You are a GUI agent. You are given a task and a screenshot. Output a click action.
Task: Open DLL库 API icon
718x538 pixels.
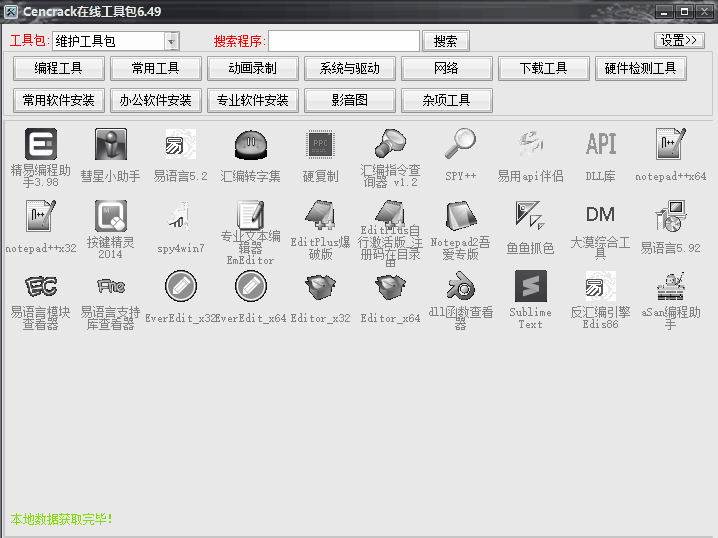tap(600, 144)
